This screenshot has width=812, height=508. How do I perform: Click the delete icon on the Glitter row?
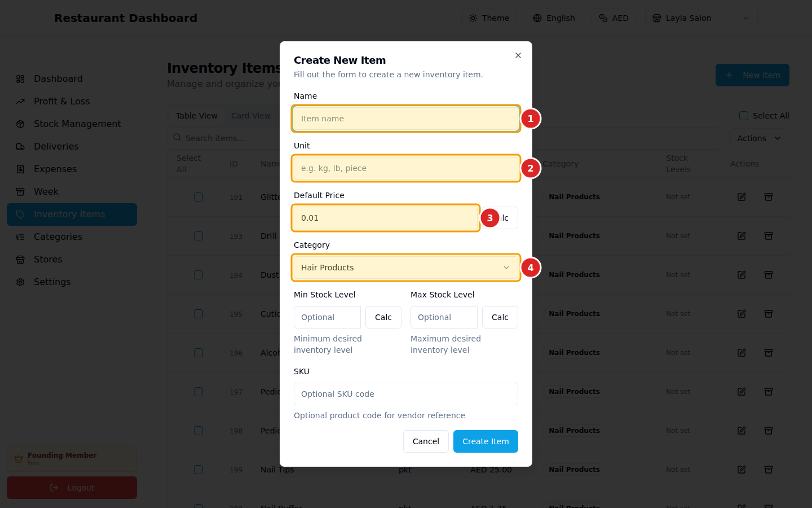pos(768,196)
